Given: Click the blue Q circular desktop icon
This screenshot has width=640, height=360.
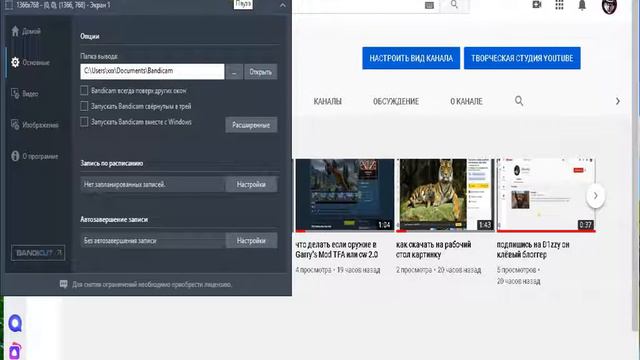Looking at the screenshot, I should 15,323.
